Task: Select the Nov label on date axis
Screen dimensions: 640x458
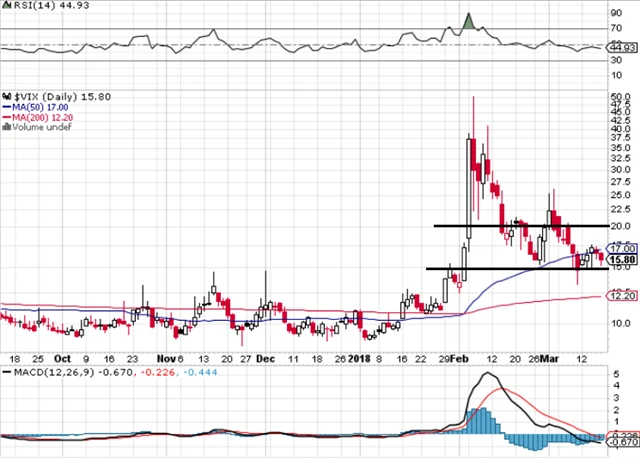Action: coord(165,357)
